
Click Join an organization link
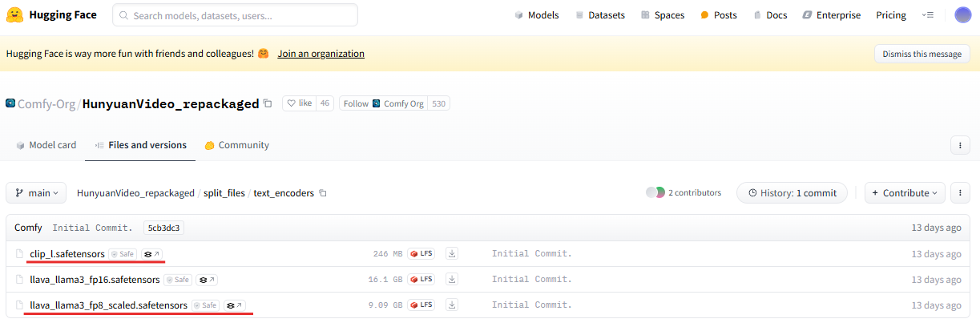pos(321,54)
